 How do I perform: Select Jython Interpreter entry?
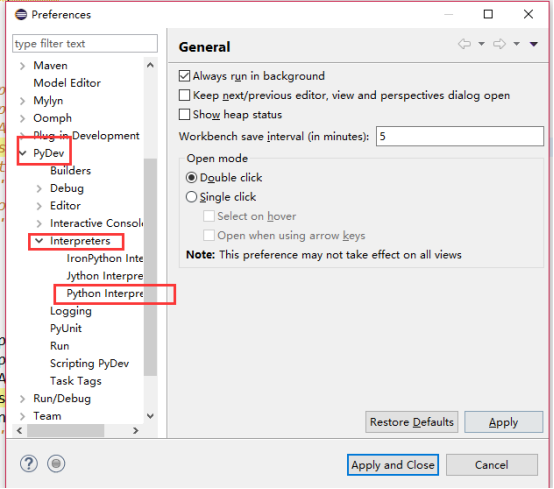[x=105, y=276]
